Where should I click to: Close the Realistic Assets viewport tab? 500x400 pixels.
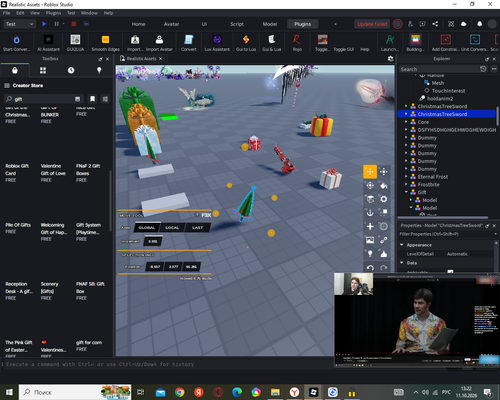point(160,59)
